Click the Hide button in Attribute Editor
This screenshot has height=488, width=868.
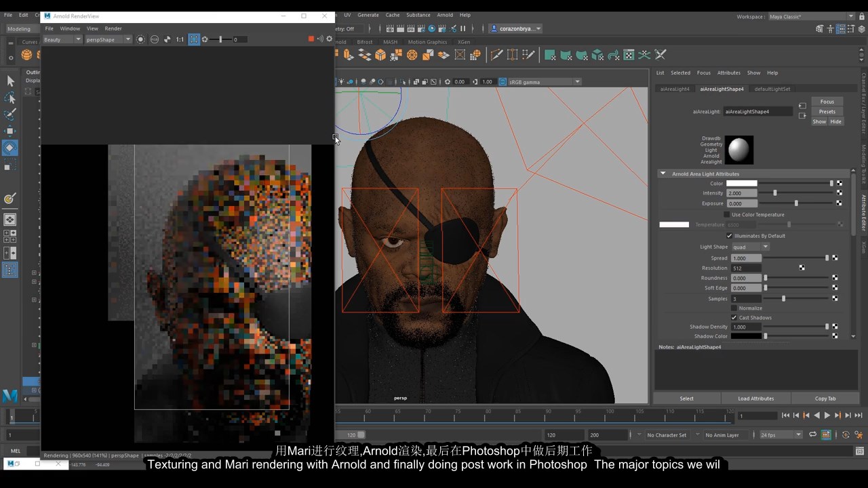click(x=835, y=121)
